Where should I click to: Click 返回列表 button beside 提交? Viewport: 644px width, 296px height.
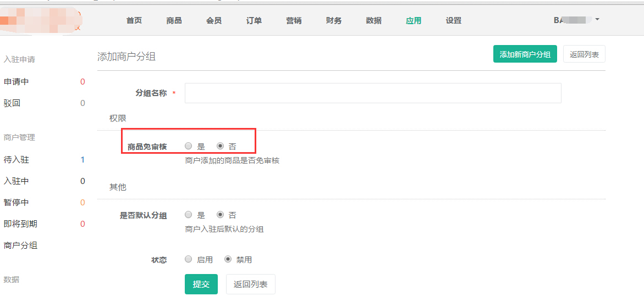(x=250, y=284)
